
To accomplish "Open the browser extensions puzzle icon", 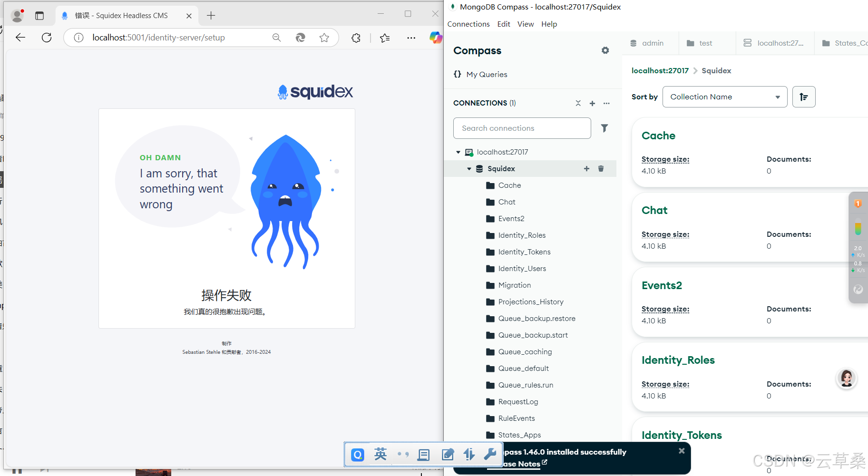I will (356, 38).
